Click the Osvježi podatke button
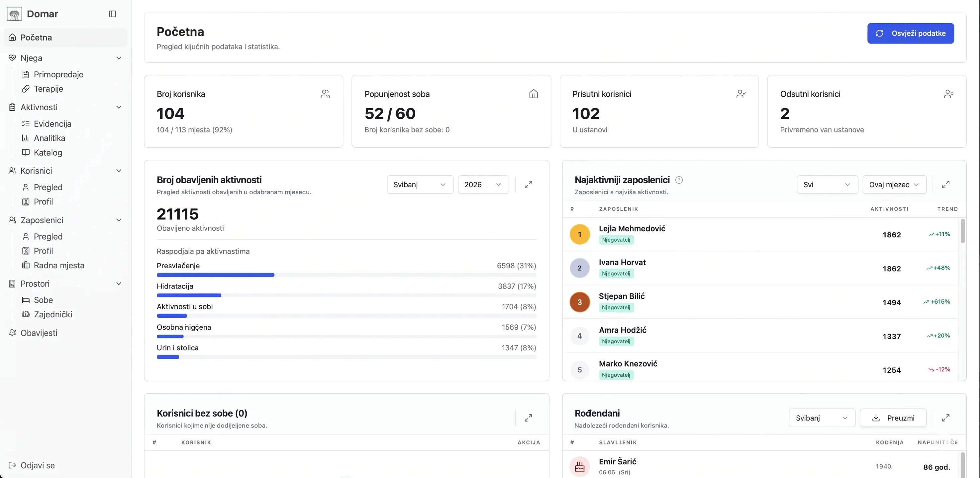The width and height of the screenshot is (980, 478). (x=910, y=34)
